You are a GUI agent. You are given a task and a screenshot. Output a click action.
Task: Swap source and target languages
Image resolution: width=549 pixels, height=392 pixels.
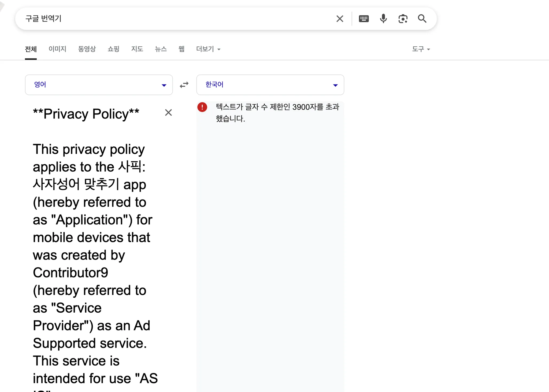pos(184,85)
